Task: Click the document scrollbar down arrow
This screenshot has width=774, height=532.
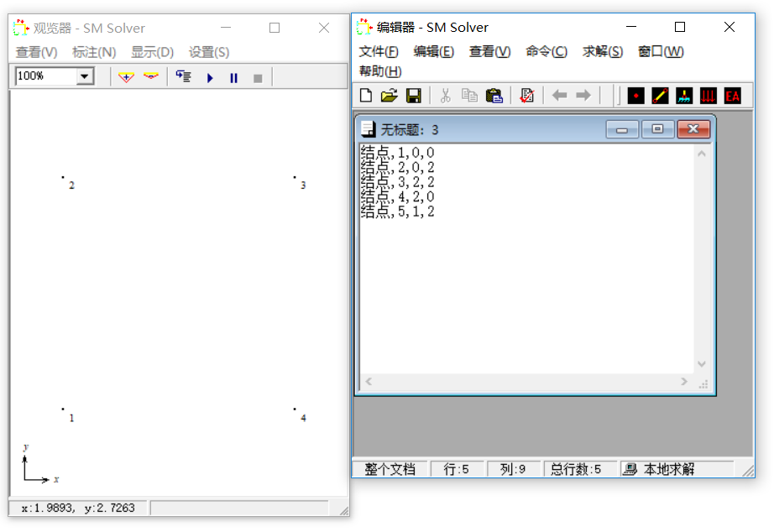Action: tap(702, 364)
